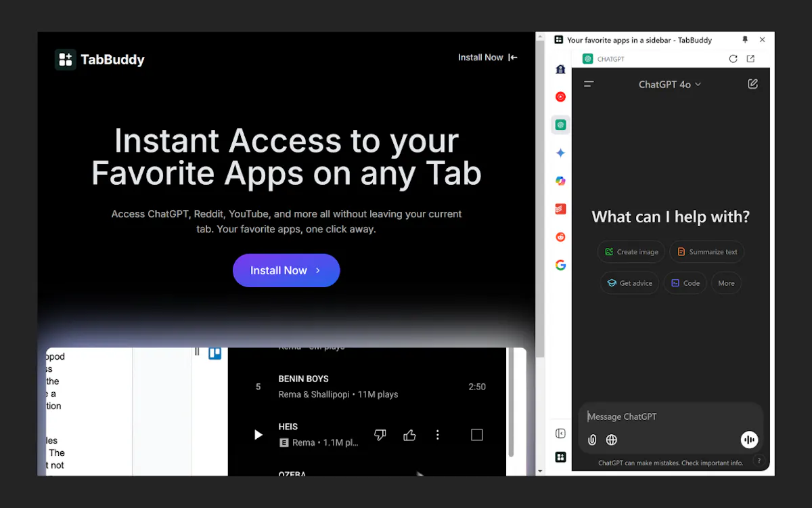Click the paperclip attach file icon

pyautogui.click(x=592, y=440)
